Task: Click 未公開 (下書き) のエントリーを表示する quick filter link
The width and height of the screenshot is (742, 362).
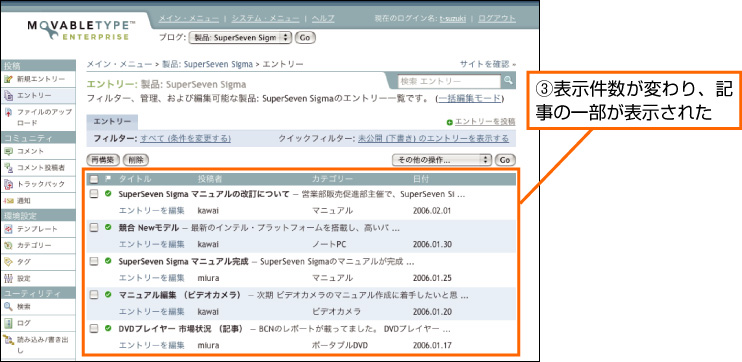Action: coord(433,138)
